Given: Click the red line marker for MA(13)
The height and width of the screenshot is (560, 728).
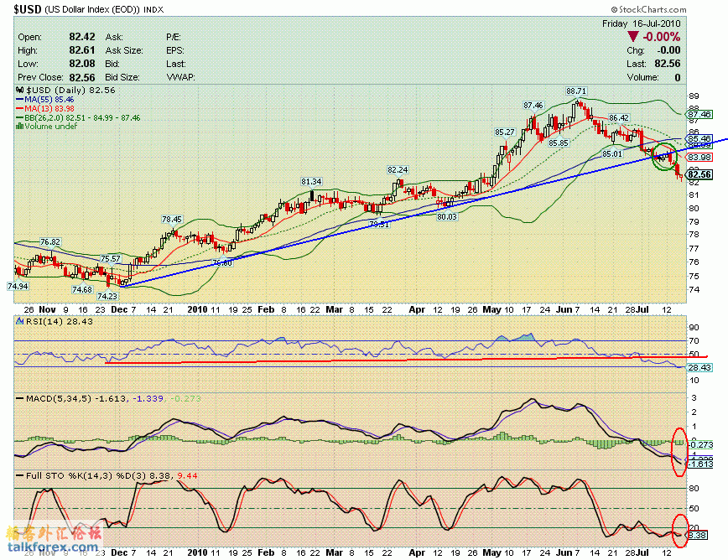Looking at the screenshot, I should pyautogui.click(x=20, y=109).
